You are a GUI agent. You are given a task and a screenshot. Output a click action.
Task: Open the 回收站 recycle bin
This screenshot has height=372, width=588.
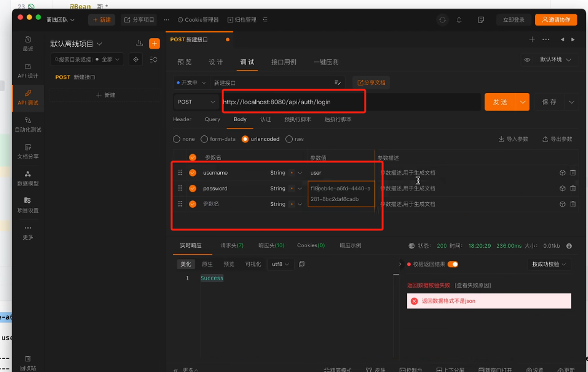(27, 363)
